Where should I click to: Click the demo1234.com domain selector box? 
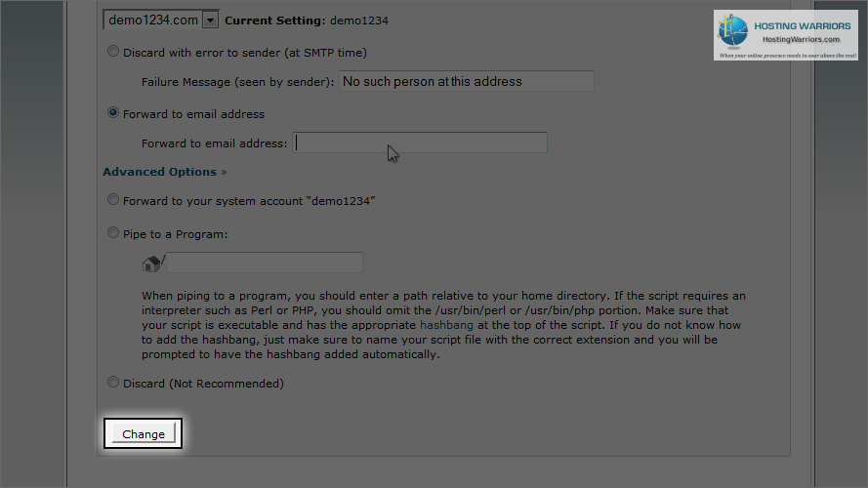(161, 20)
